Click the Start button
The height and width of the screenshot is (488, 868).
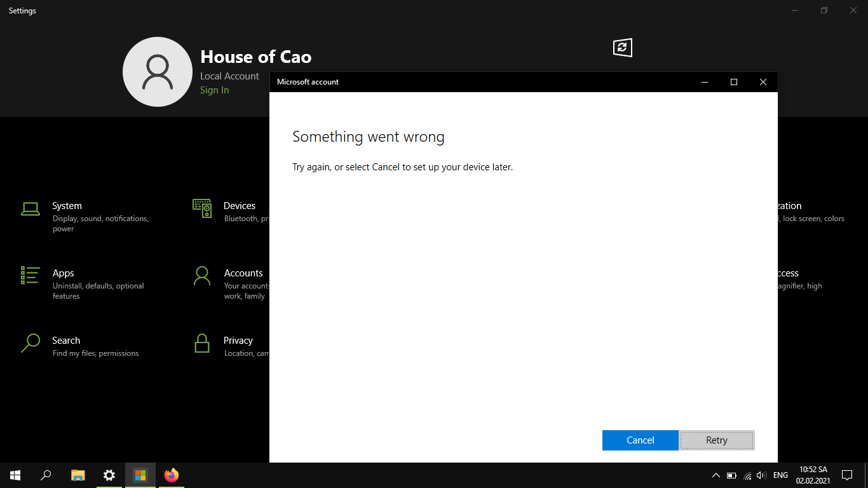14,475
